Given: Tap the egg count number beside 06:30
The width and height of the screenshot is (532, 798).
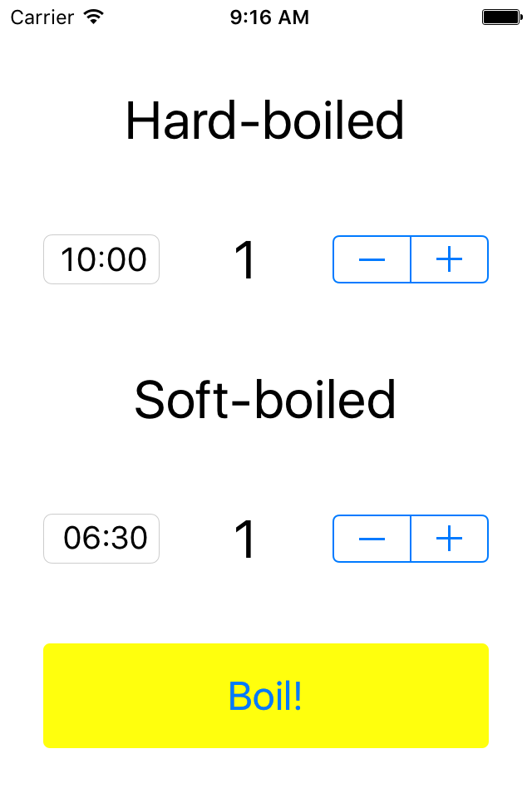Looking at the screenshot, I should pyautogui.click(x=245, y=539).
